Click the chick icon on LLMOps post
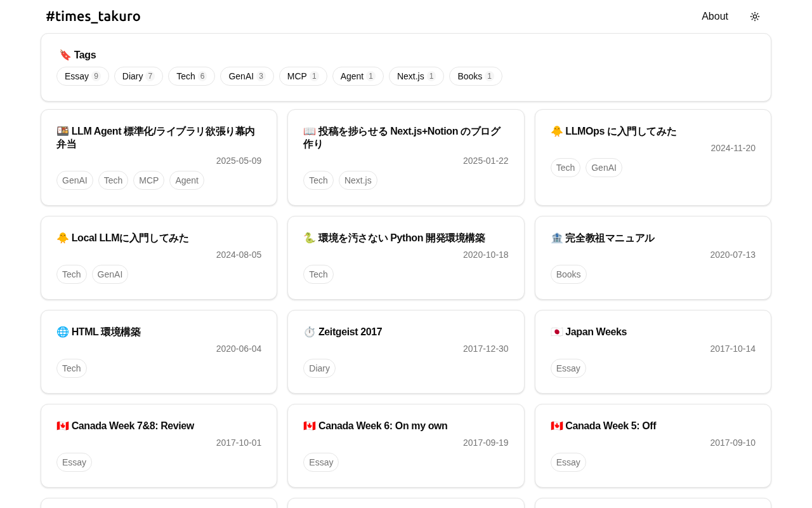Viewport: 812px width, 508px height. point(556,131)
